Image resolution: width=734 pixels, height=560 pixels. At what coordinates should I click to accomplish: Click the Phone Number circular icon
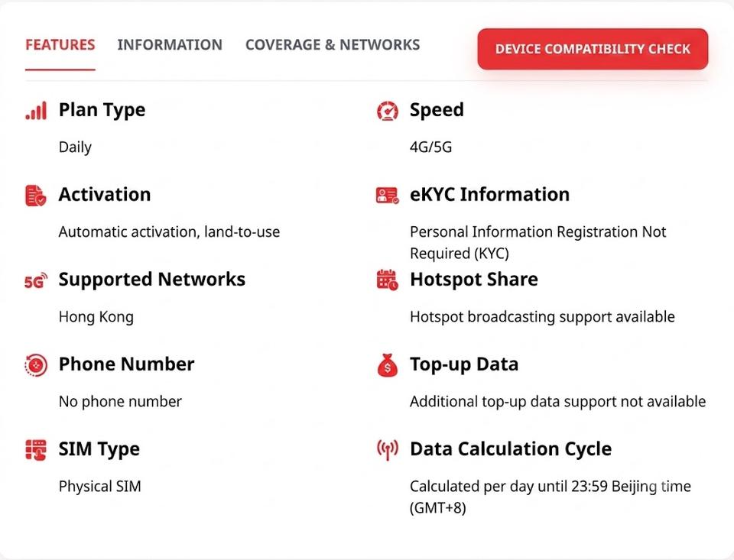(36, 365)
